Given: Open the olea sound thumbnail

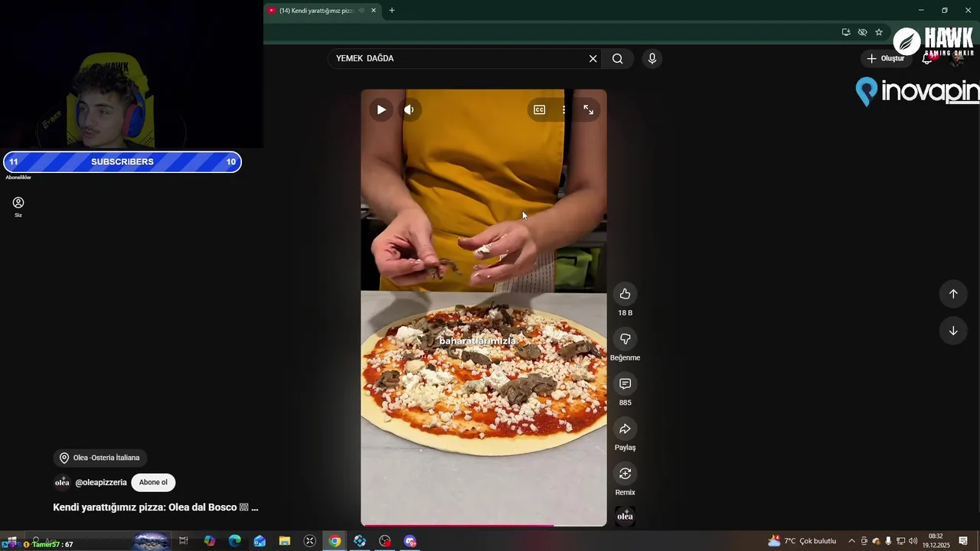Looking at the screenshot, I should pos(625,517).
